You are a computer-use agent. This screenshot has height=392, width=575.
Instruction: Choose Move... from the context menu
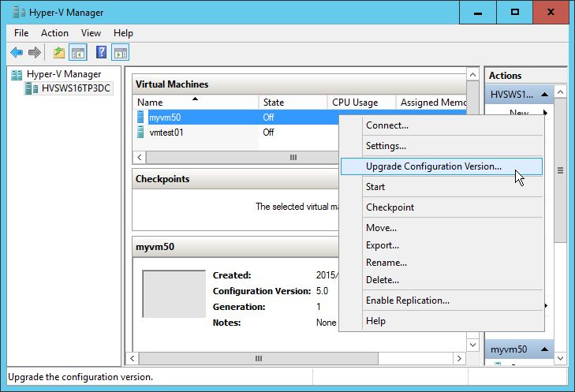(442, 228)
